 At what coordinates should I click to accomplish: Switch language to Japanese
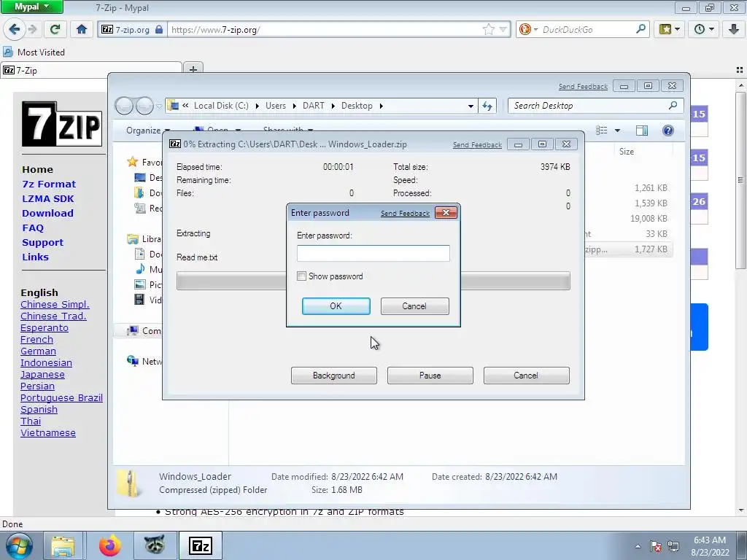pyautogui.click(x=42, y=374)
